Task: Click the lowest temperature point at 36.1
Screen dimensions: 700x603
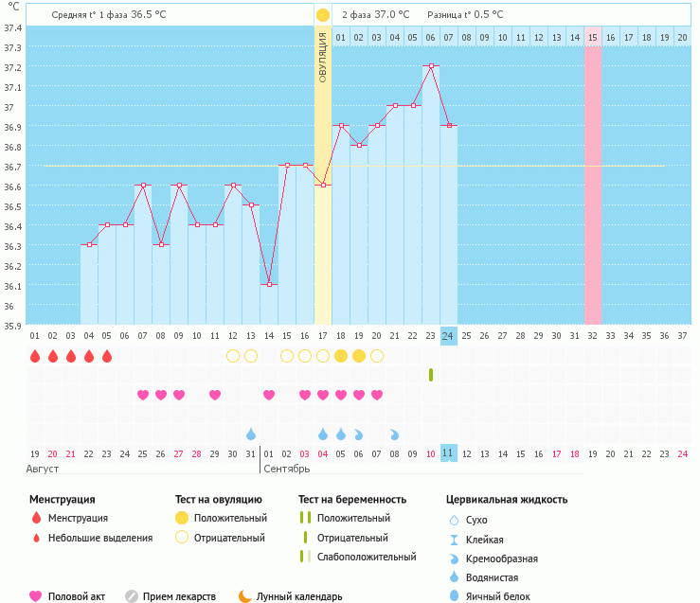Action: coord(269,285)
